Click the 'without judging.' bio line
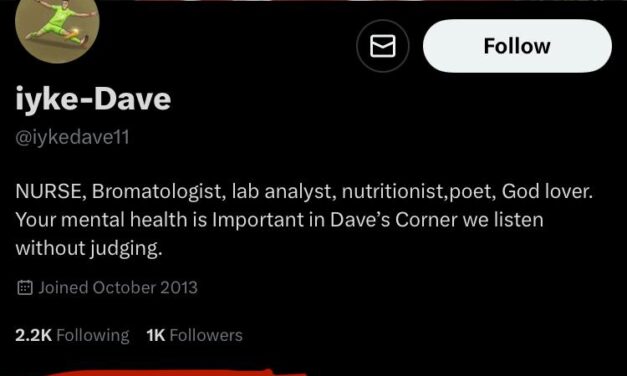This screenshot has height=376, width=627. pyautogui.click(x=89, y=248)
